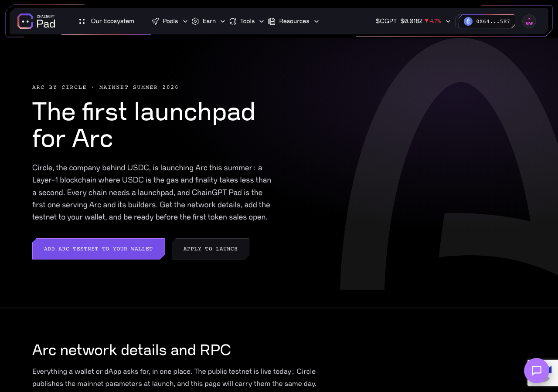Expand the chevron next to Earn
The height and width of the screenshot is (392, 558).
[x=223, y=21]
